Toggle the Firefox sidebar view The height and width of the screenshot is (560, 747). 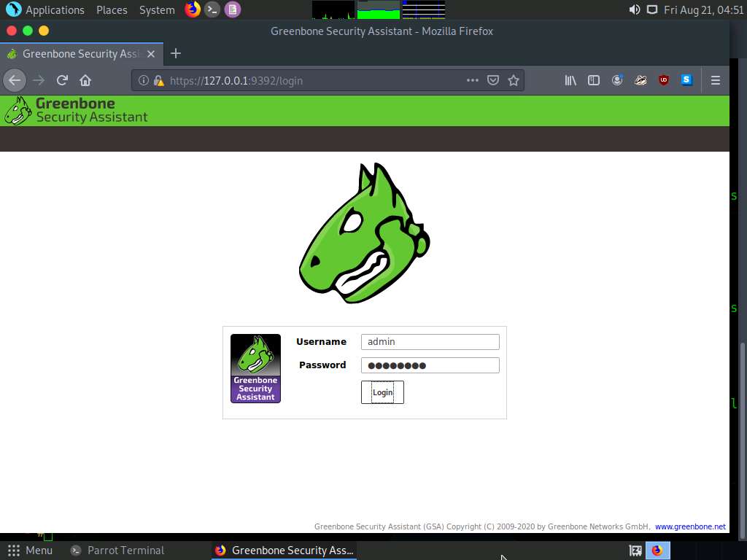(x=594, y=80)
